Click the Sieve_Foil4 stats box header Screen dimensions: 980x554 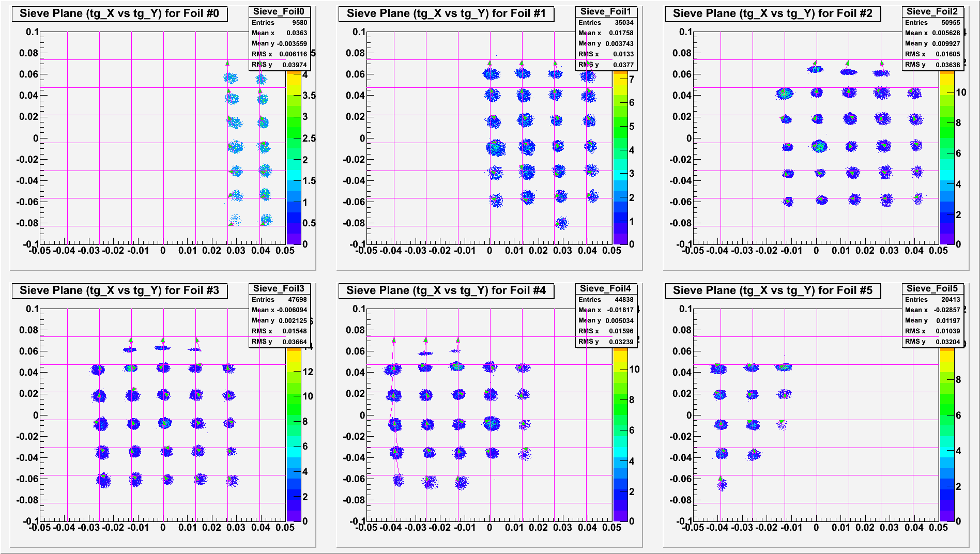tap(606, 288)
